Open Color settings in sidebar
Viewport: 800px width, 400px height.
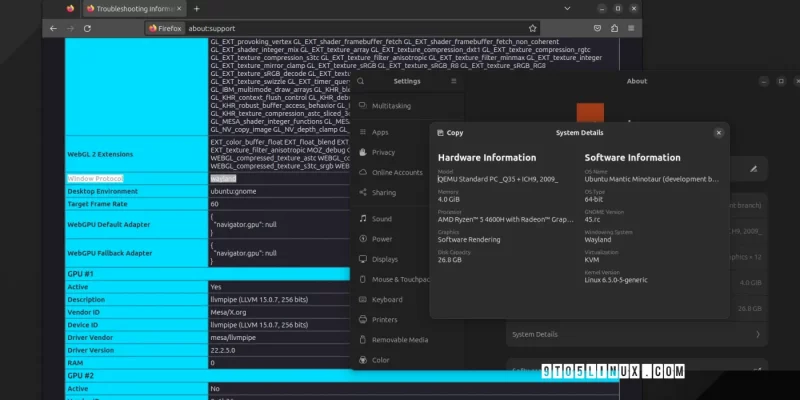[407, 360]
